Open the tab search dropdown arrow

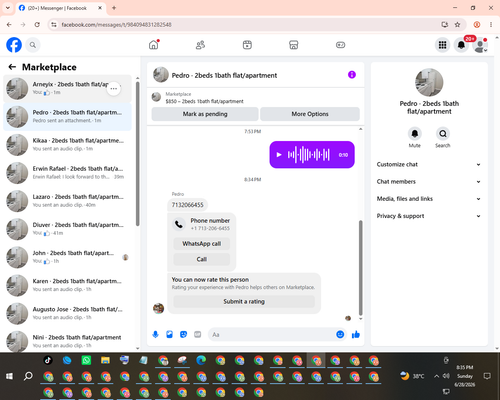tap(8, 8)
